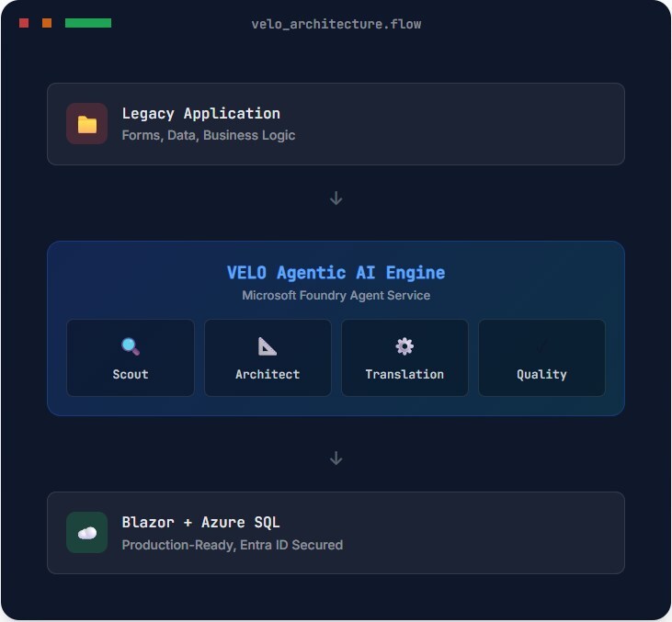This screenshot has height=622, width=672.
Task: Click the Architect set square icon
Action: [x=268, y=346]
